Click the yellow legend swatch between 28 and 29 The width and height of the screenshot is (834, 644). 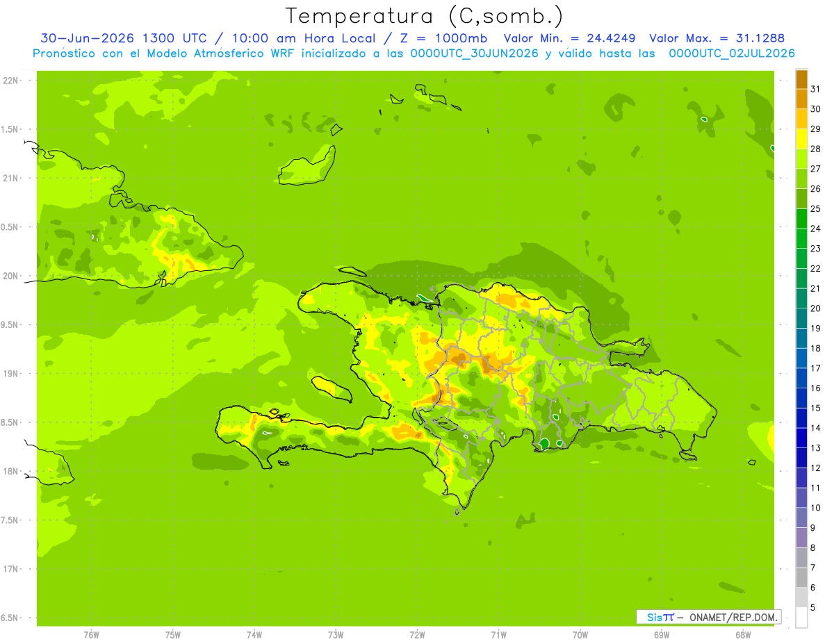[801, 139]
